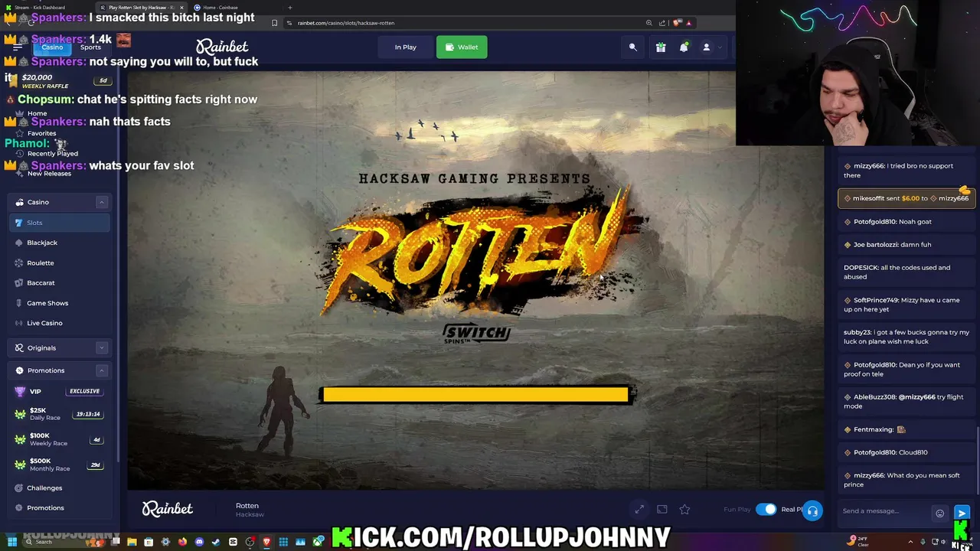
Task: Expand the Originals section arrow
Action: (101, 347)
